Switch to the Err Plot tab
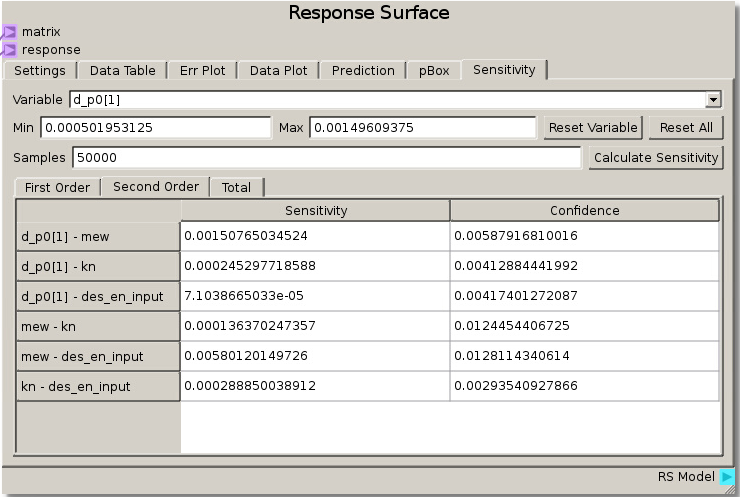 (x=203, y=71)
